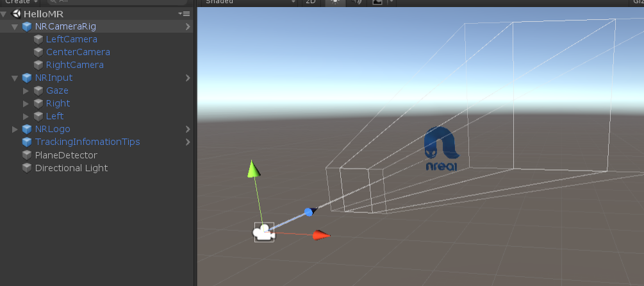The height and width of the screenshot is (286, 644).
Task: Click the blue Z-axis arrow handle
Action: coord(311,212)
